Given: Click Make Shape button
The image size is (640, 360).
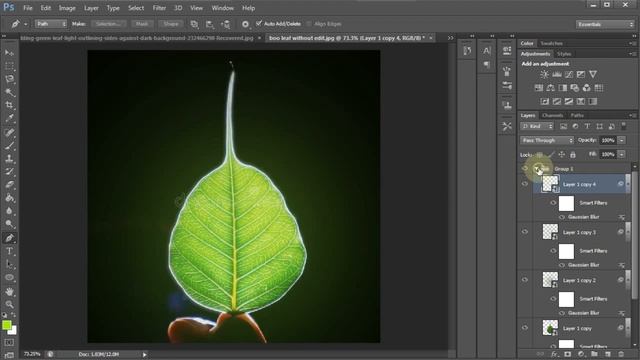Looking at the screenshot, I should coord(171,24).
